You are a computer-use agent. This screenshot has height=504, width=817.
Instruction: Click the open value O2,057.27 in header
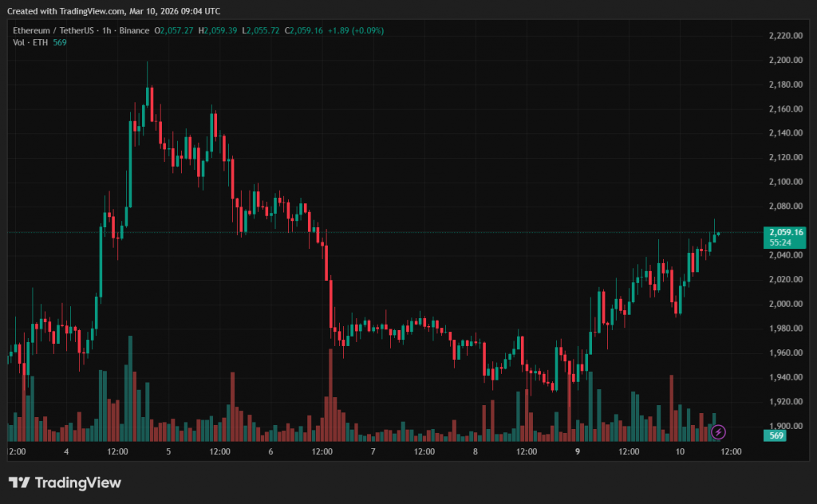[x=177, y=30]
